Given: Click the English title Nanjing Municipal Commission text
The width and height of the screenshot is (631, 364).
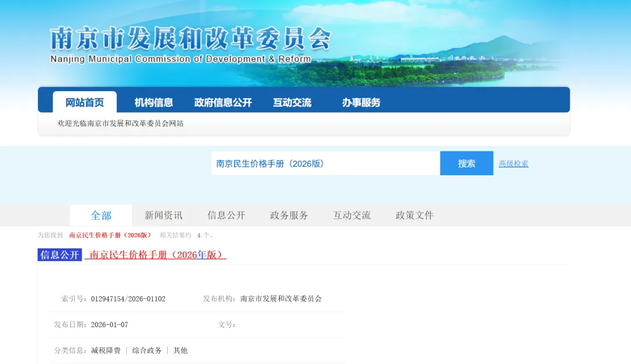Looking at the screenshot, I should pos(181,59).
